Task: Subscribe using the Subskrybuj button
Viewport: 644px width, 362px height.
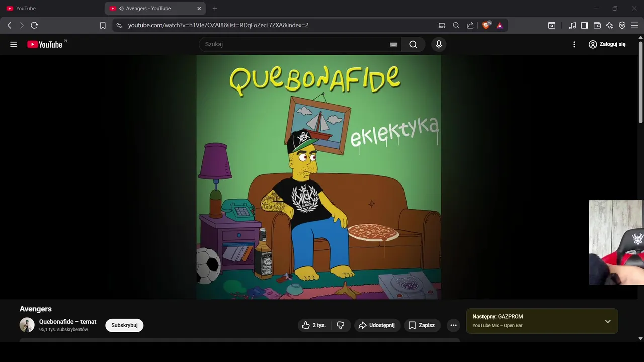Action: tap(124, 325)
